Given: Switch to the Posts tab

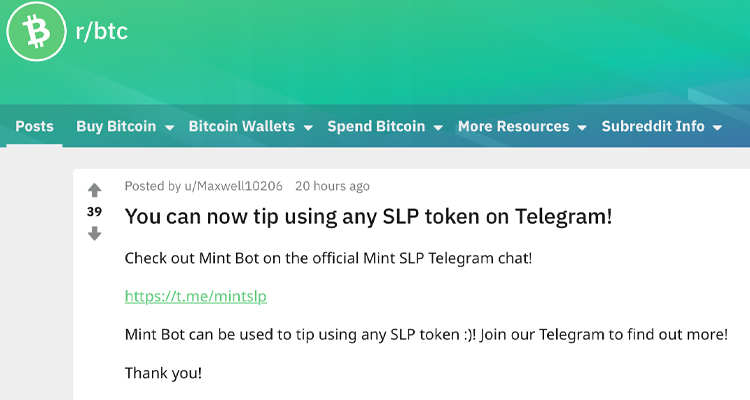Looking at the screenshot, I should click(x=34, y=126).
